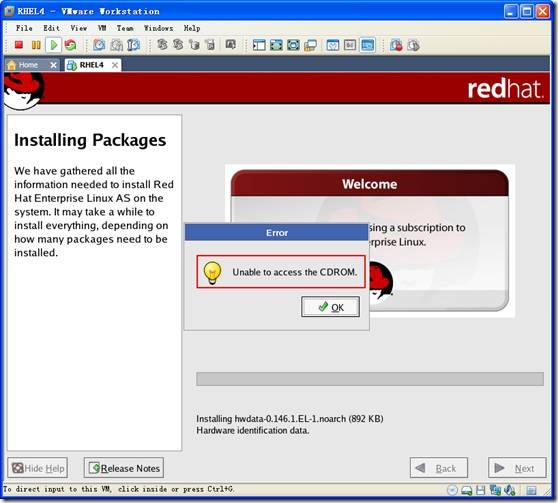The height and width of the screenshot is (503, 558).
Task: Click the floppy drive status icon
Action: 481,491
